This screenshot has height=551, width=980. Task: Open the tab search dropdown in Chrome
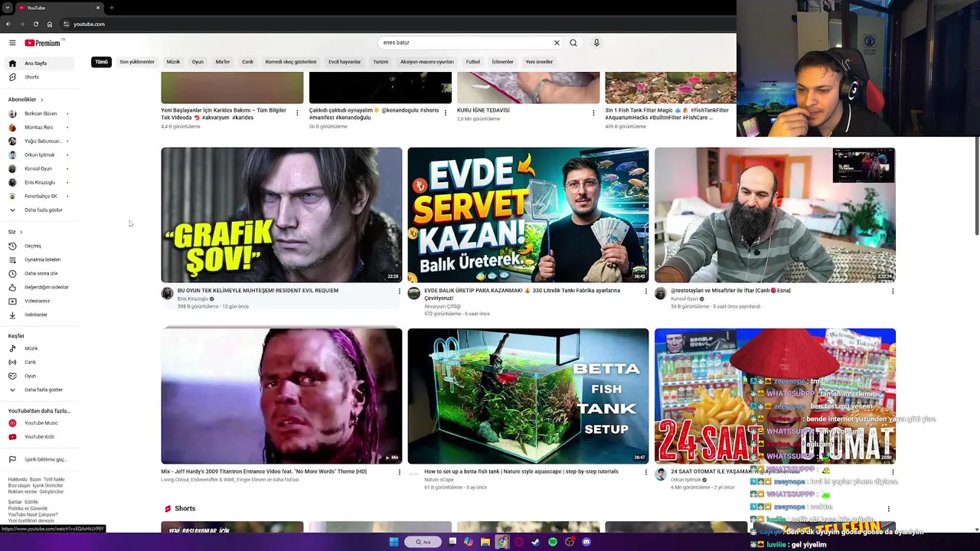pyautogui.click(x=8, y=8)
